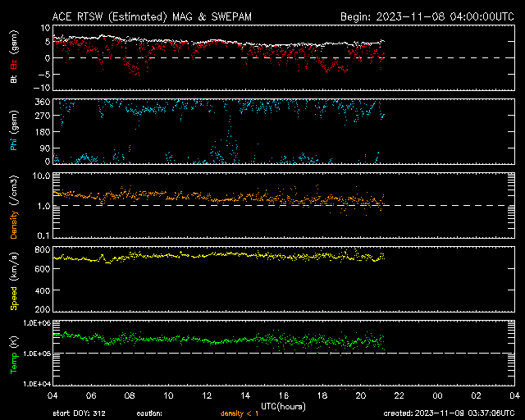Click the Begin date timestamp text

point(427,16)
